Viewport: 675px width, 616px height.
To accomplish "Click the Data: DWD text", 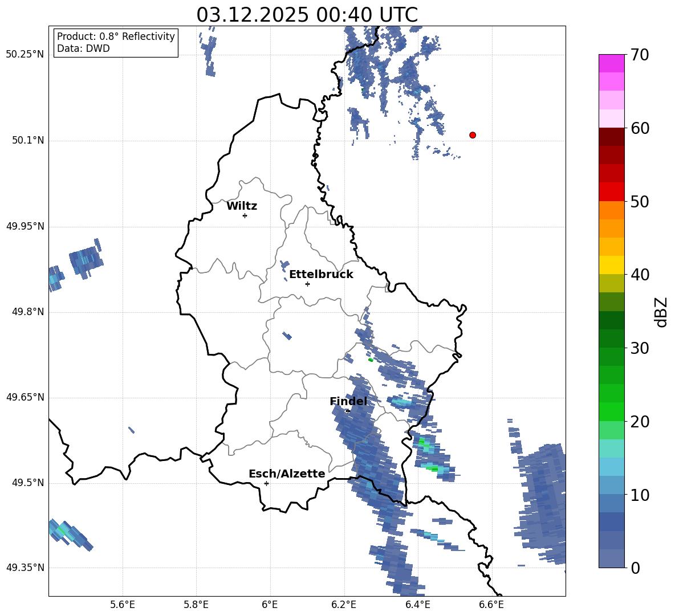I will [83, 48].
